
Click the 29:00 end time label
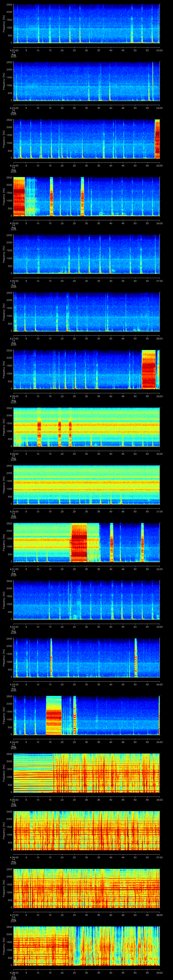point(160,396)
